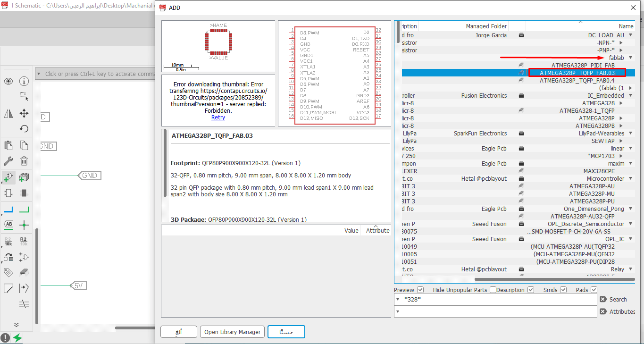Image resolution: width=644 pixels, height=344 pixels.
Task: Toggle the Pads checkbox
Action: point(594,290)
